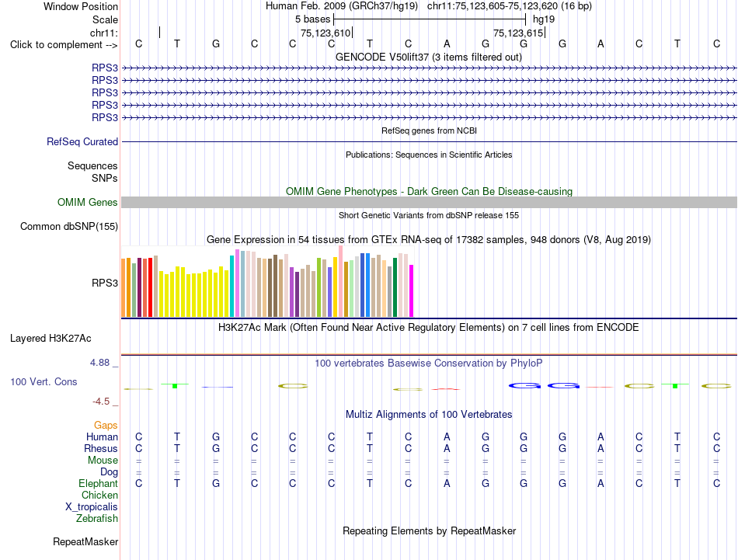Open 'RefSeq genes from NCBI' track title
738x560 pixels.
tap(429, 130)
